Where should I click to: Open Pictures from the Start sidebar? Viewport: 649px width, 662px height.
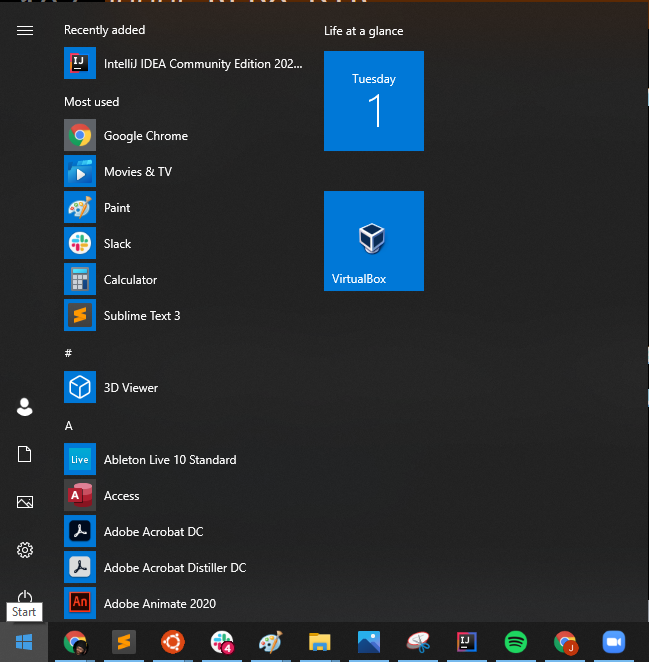25,502
